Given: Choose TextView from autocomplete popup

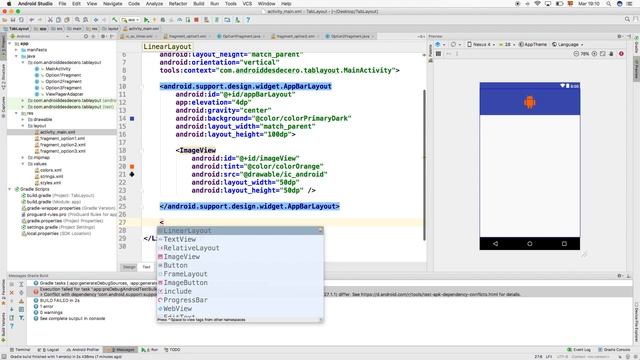Looking at the screenshot, I should [x=240, y=239].
